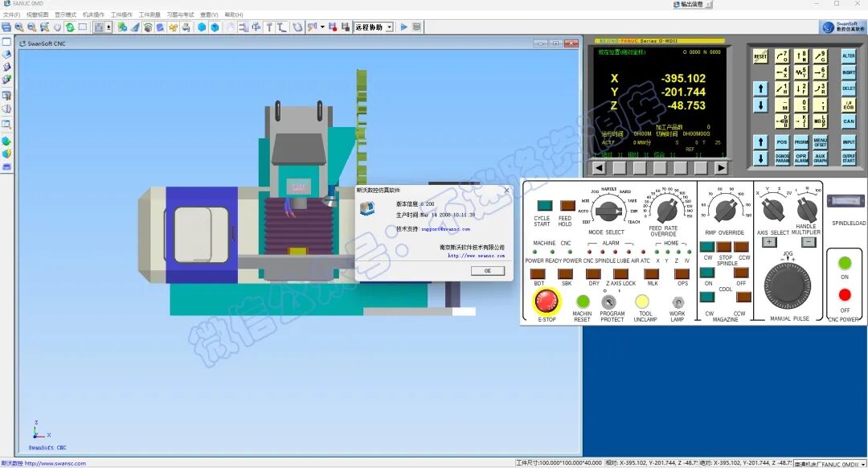This screenshot has width=868, height=468.
Task: Click the blue play arrow toolbar icon
Action: (403, 27)
